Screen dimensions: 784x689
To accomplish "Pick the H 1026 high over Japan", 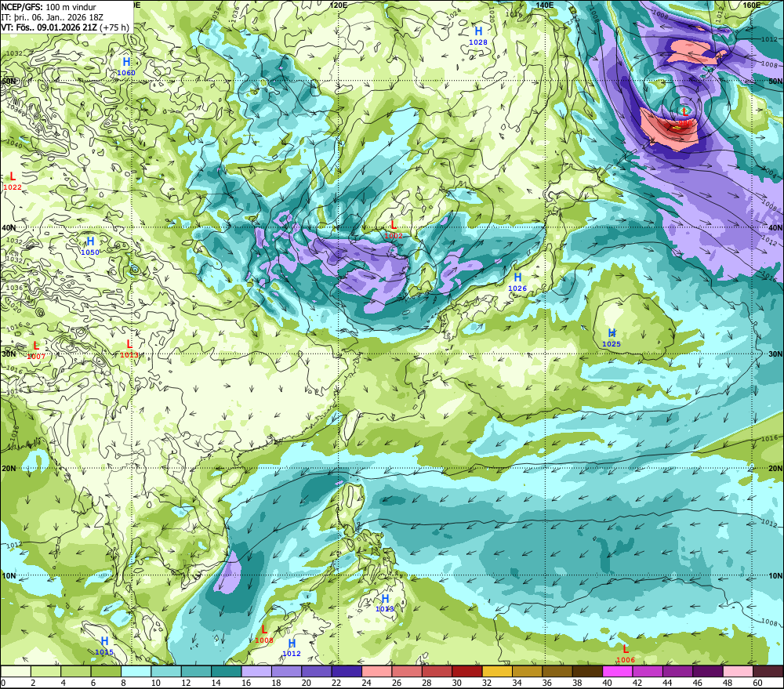I will point(517,282).
